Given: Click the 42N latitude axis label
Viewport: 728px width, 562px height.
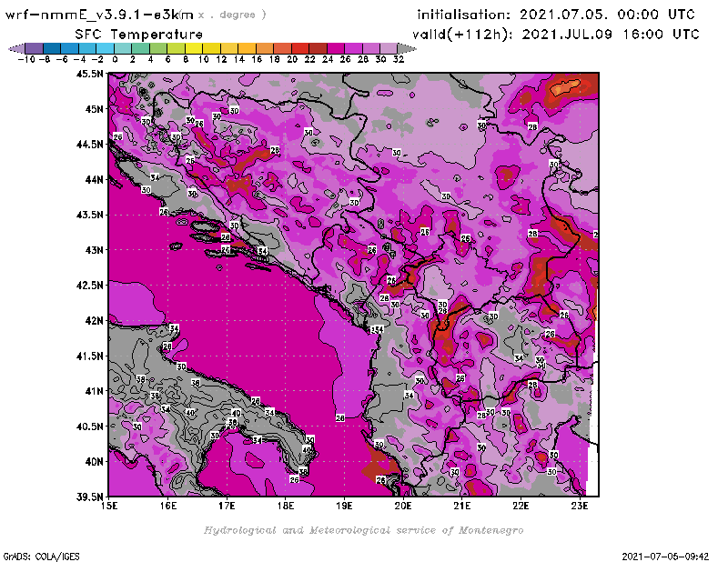Looking at the screenshot, I should tap(94, 321).
